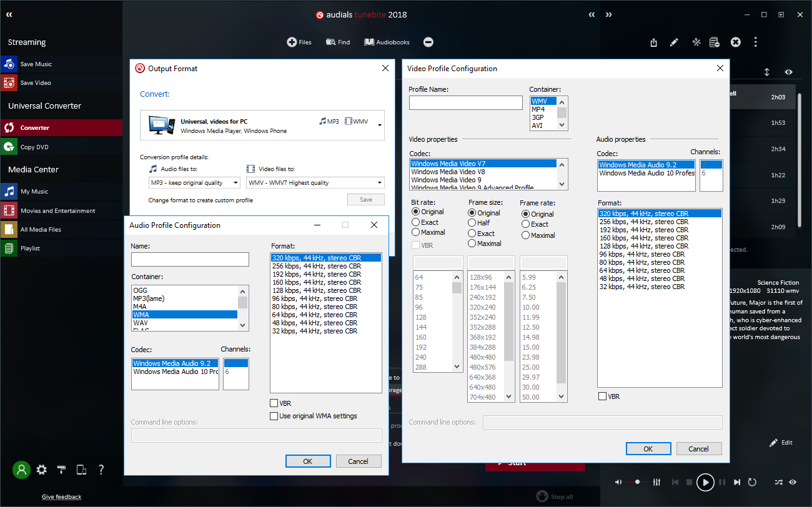Viewport: 812px width, 507px height.
Task: Select MP4 in video Container list
Action: 543,109
